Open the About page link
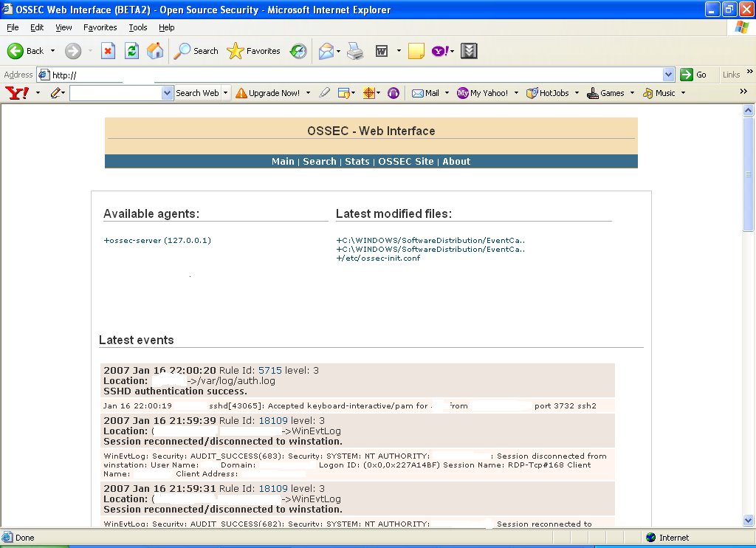The width and height of the screenshot is (756, 548). (456, 162)
